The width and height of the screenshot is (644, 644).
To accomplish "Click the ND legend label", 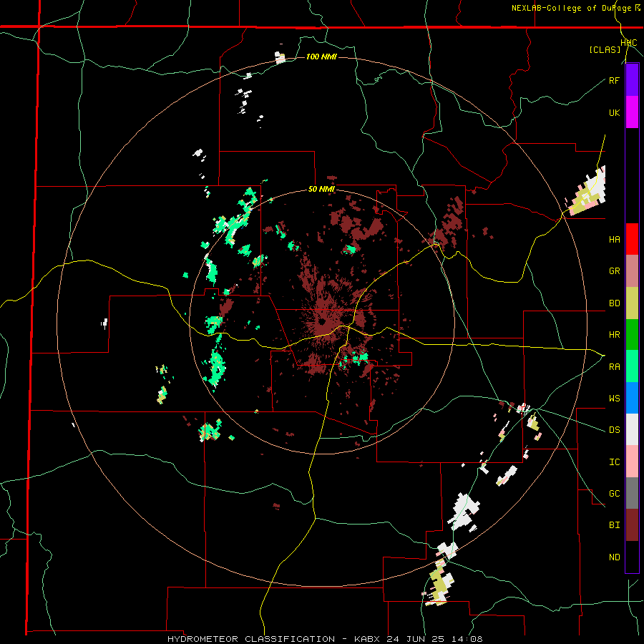I will [x=614, y=557].
